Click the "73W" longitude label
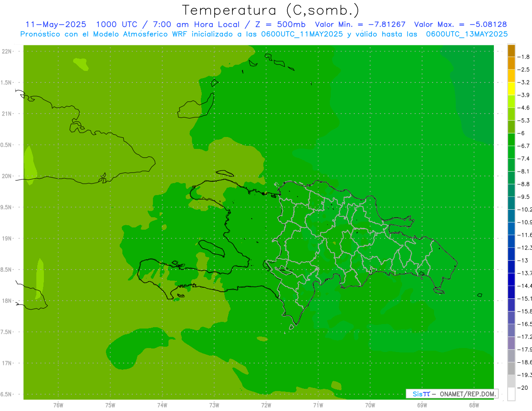 214,405
